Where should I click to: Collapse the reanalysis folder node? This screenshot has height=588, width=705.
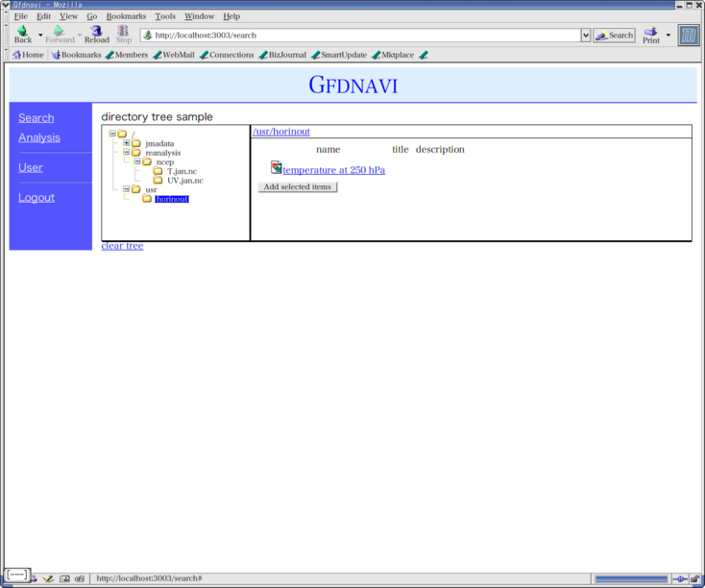[x=126, y=152]
